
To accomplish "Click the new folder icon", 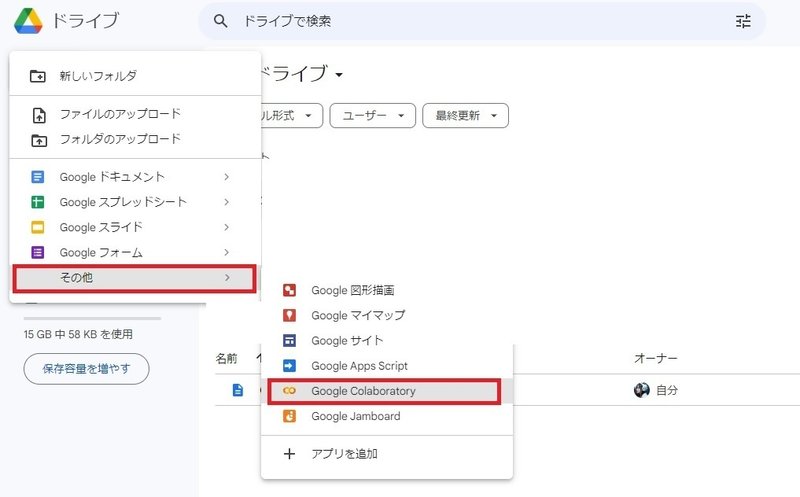I will pyautogui.click(x=38, y=76).
